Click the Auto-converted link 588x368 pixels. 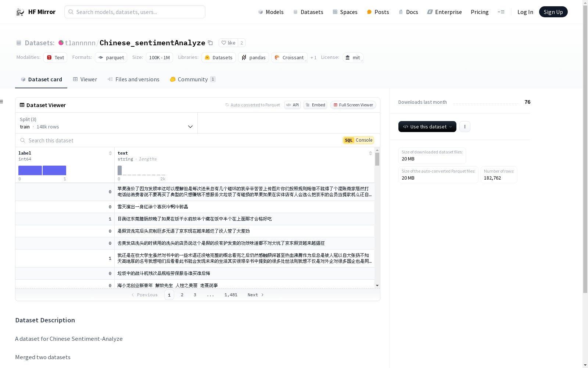(x=245, y=105)
